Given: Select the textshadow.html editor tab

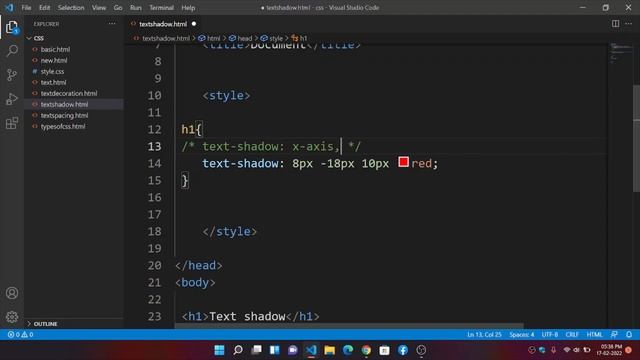Looking at the screenshot, I should (163, 24).
